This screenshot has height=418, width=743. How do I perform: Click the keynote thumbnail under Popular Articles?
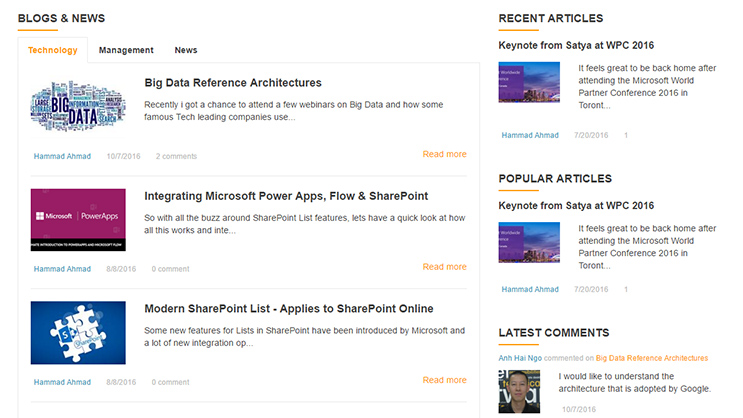pyautogui.click(x=529, y=242)
